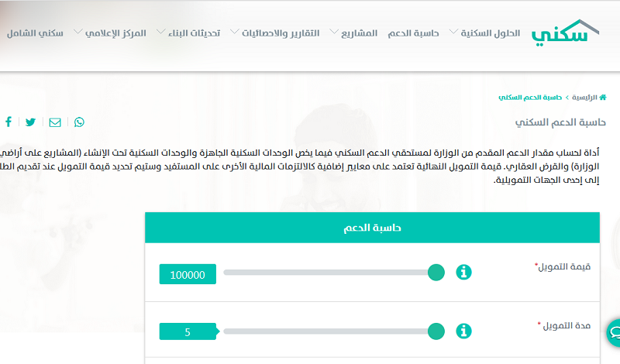Expand المشاريع dropdown menu
620x364 pixels.
(x=353, y=33)
